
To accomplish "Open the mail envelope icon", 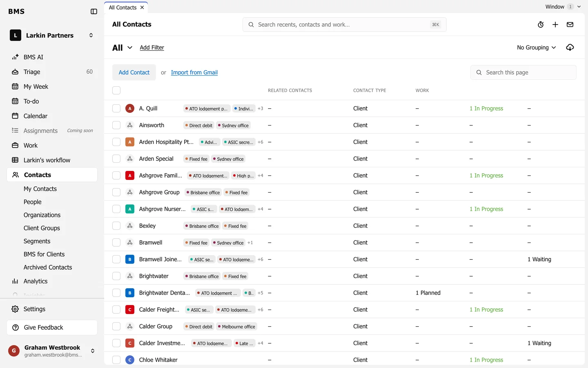I will pyautogui.click(x=570, y=25).
